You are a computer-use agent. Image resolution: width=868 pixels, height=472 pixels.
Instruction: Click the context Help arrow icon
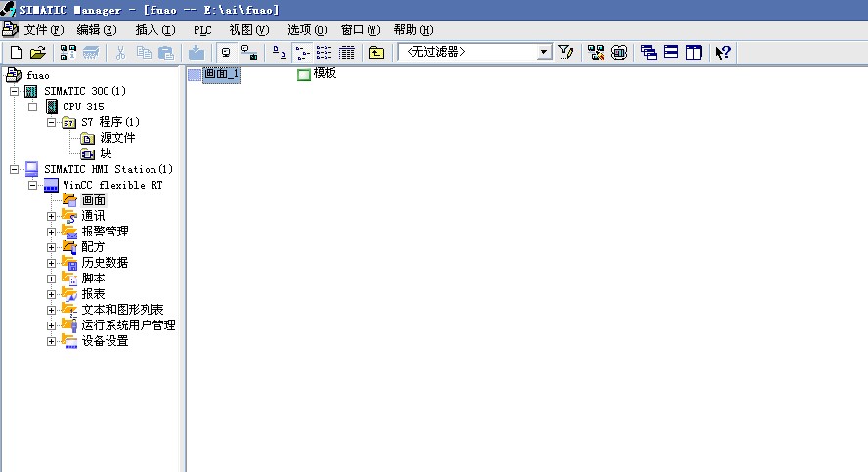tap(723, 52)
